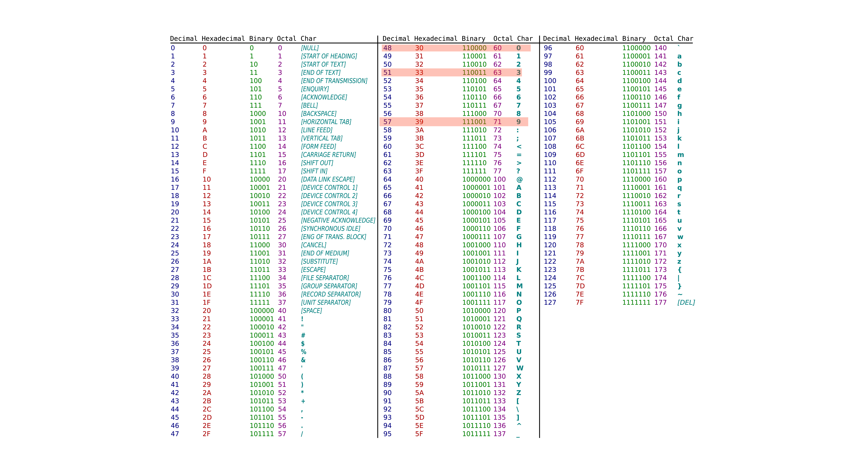Click hexadecimal 4D in row 77

tap(420, 286)
